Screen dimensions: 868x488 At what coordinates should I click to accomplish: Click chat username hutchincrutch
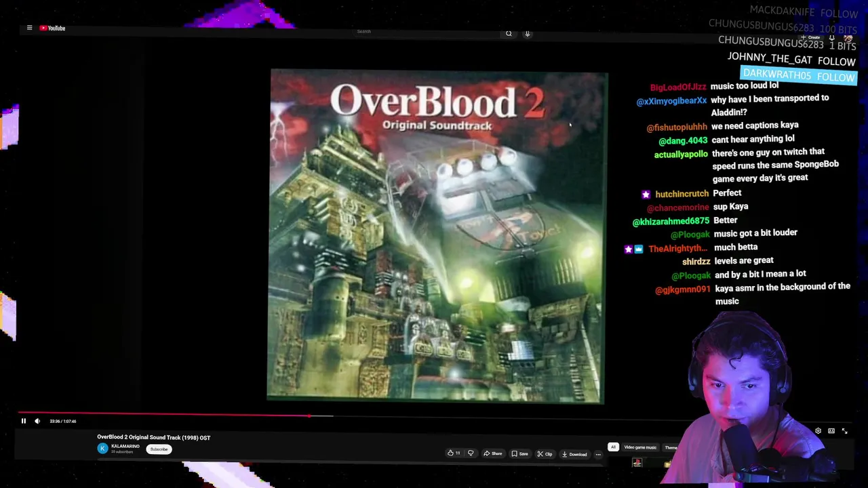(x=682, y=194)
